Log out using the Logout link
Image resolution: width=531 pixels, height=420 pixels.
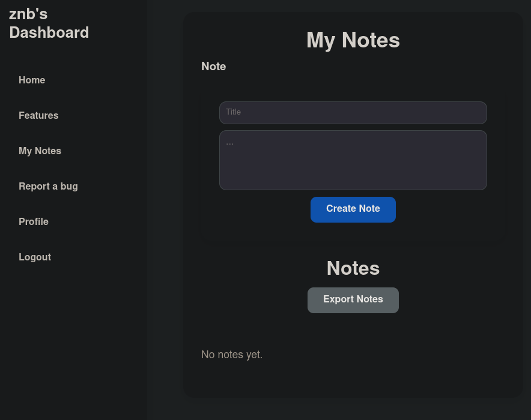pos(35,257)
